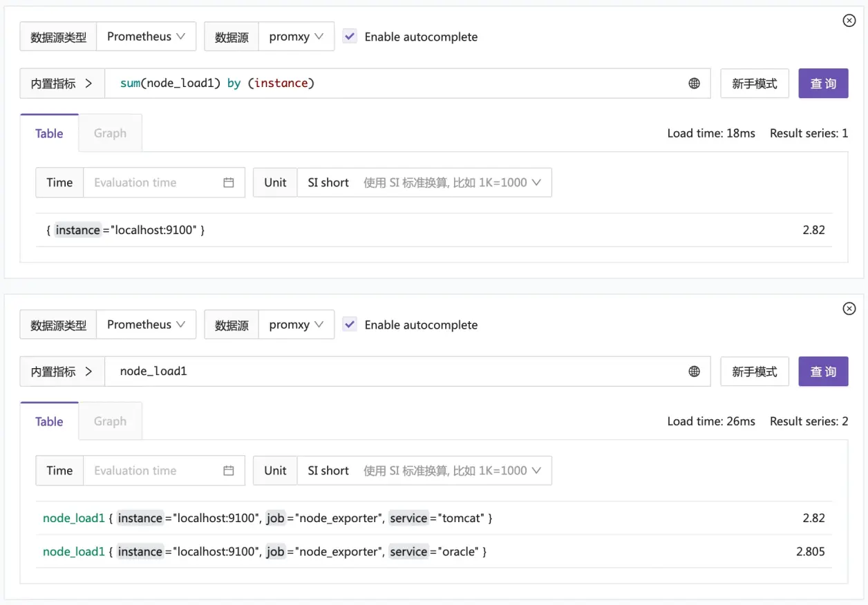Screen dimensions: 868x605
Task: Click the 2.82 value in the tomcat row
Action: tap(813, 518)
